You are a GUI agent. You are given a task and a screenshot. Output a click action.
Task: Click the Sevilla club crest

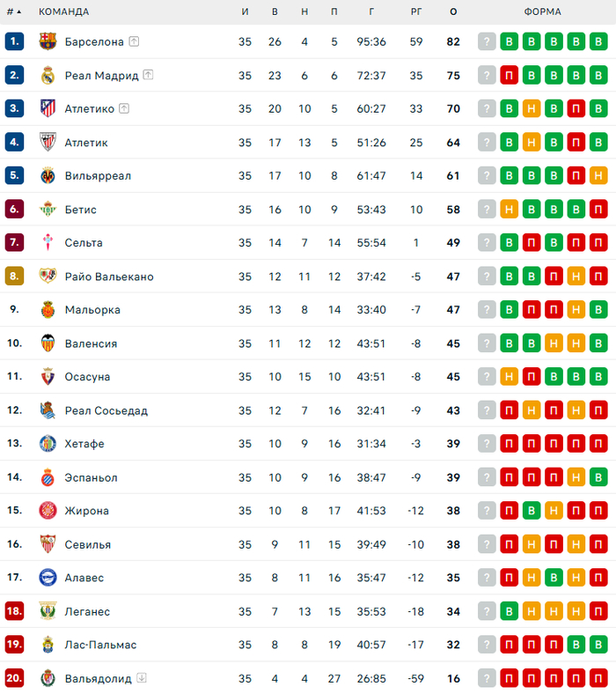tap(48, 544)
